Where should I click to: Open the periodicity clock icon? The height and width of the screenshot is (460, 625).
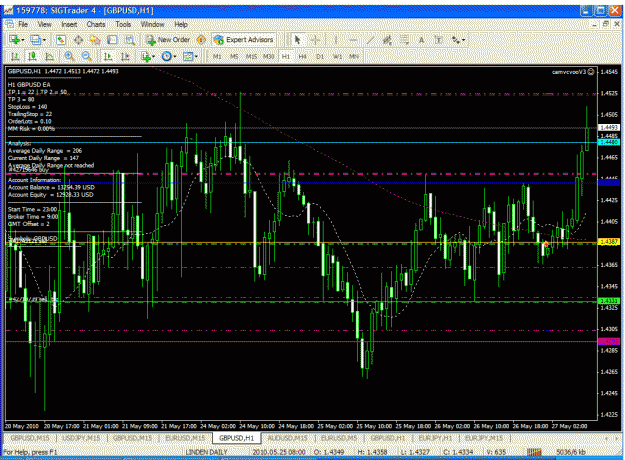click(x=167, y=57)
